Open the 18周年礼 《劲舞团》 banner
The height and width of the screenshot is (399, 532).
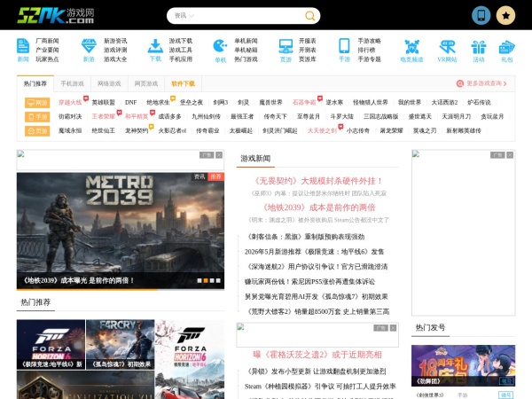point(463,365)
